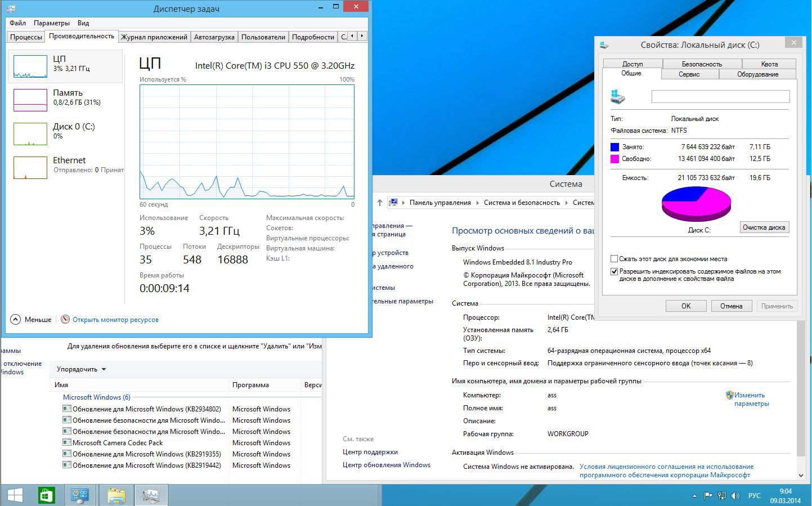The image size is (812, 506).
Task: Open the Центр обновления Windows link
Action: click(x=387, y=465)
